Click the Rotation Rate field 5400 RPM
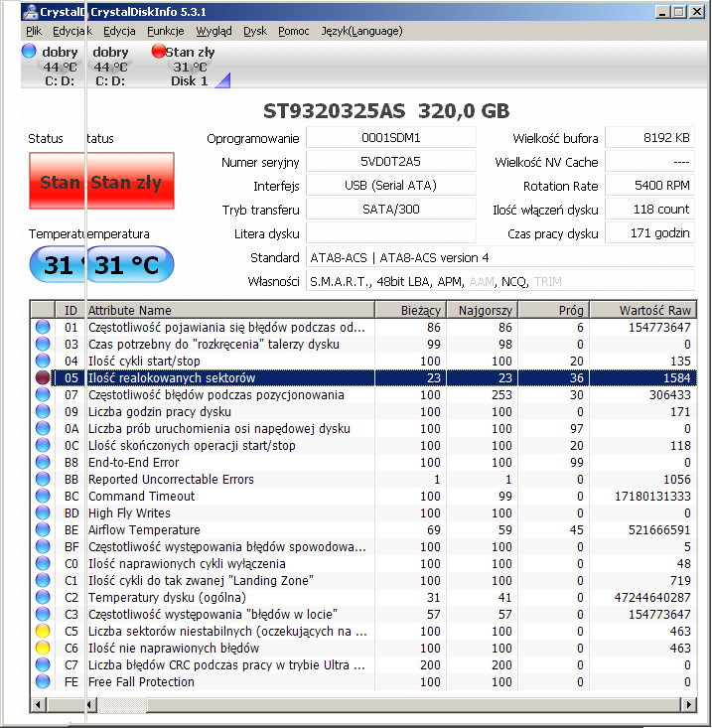 click(x=649, y=186)
